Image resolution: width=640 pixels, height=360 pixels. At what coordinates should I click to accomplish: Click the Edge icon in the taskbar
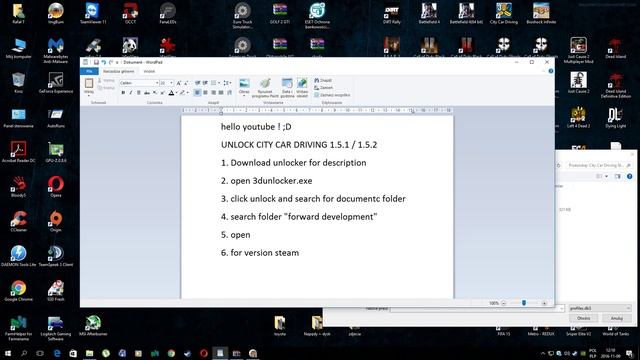(57, 353)
